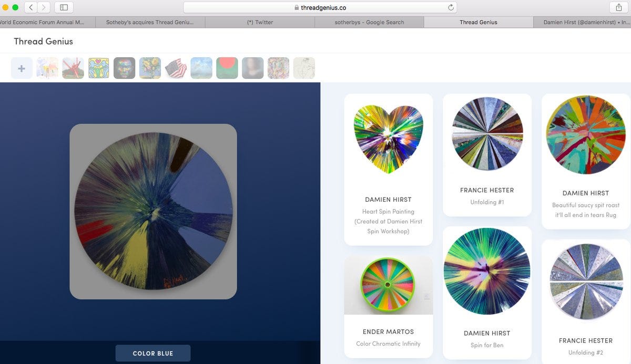Click the Heart Spin Painting description text
The width and height of the screenshot is (631, 364).
click(389, 222)
